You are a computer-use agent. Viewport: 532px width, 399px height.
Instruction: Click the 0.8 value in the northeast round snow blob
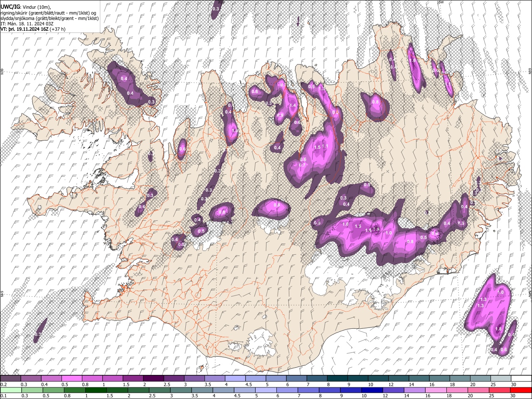tap(376, 102)
